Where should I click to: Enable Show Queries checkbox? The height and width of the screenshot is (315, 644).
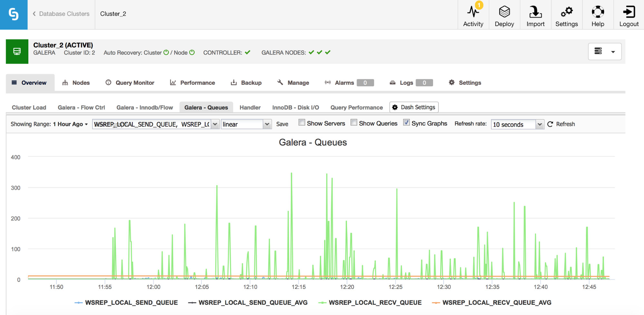tap(354, 122)
